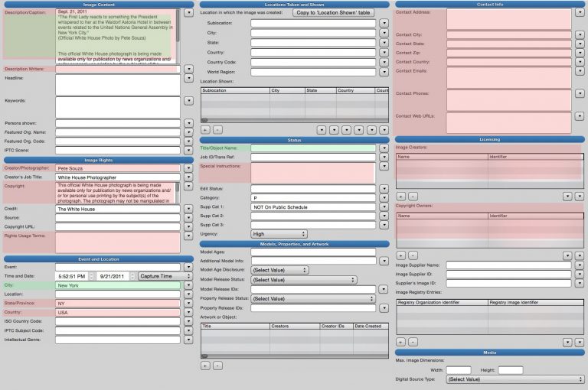Expand Model Release Status dropdown
Viewport: 588px width, 390px height.
click(304, 280)
